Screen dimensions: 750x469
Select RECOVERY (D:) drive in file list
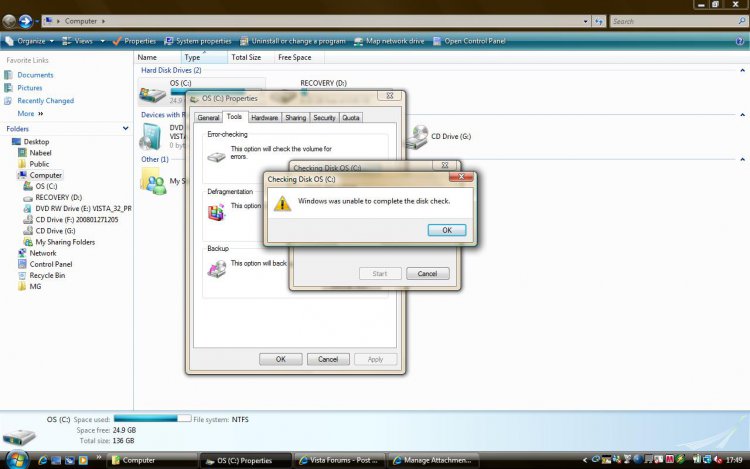tap(323, 83)
